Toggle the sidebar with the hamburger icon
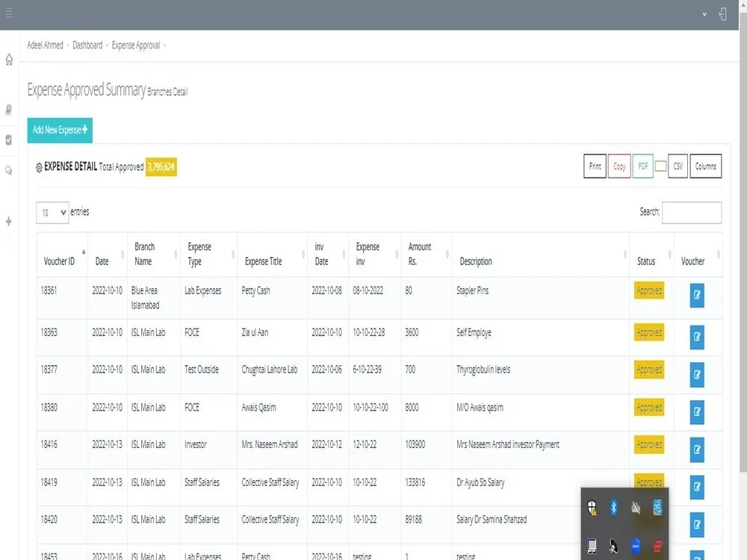The image size is (747, 560). coord(10,13)
